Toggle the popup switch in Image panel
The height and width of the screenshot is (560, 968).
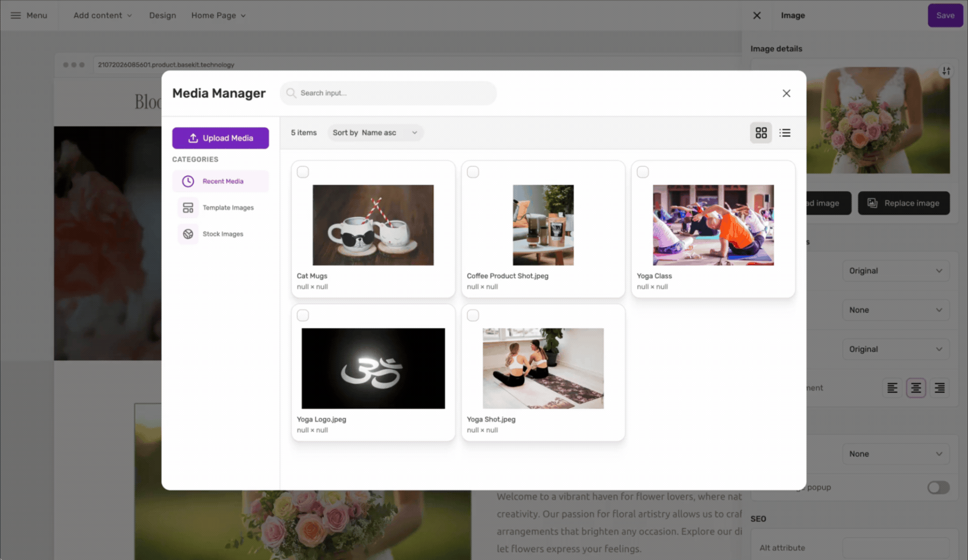tap(938, 487)
